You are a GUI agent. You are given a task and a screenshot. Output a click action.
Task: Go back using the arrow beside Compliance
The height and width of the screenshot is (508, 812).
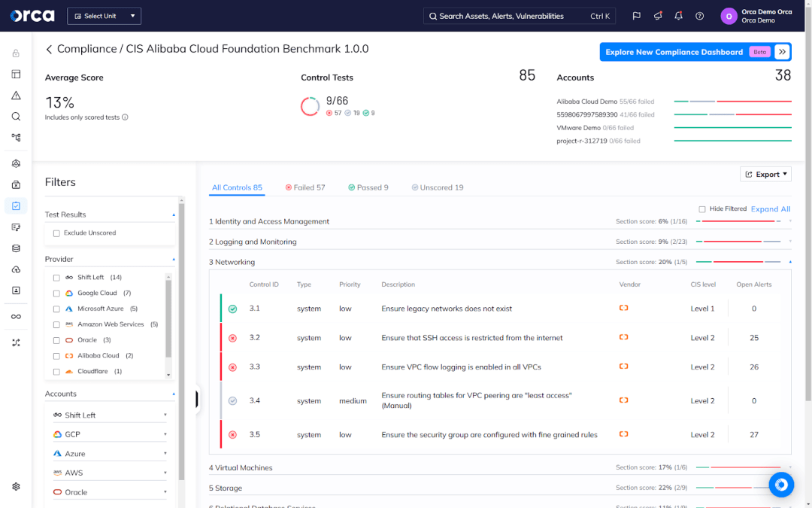point(49,49)
